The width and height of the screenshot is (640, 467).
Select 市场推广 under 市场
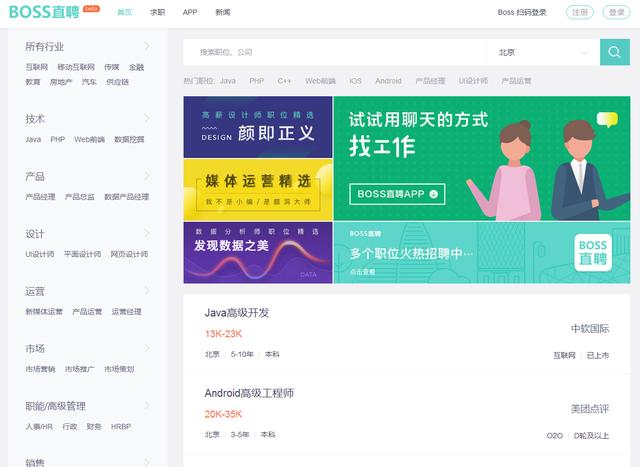80,369
